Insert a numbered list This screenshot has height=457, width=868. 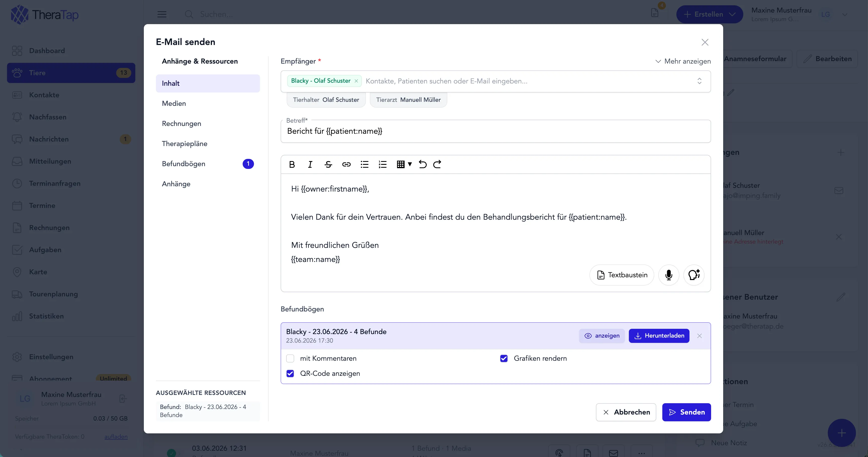click(x=382, y=164)
